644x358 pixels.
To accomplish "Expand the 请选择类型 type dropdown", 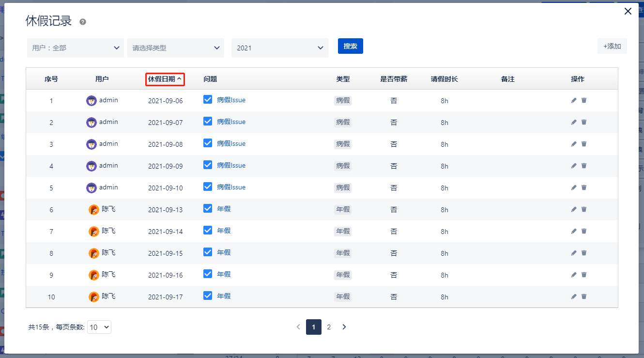I will point(175,48).
